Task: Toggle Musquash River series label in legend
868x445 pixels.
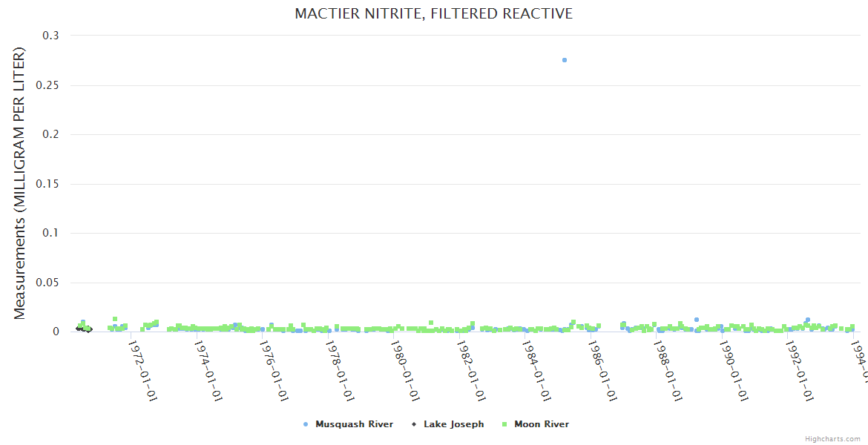Action: pos(354,424)
